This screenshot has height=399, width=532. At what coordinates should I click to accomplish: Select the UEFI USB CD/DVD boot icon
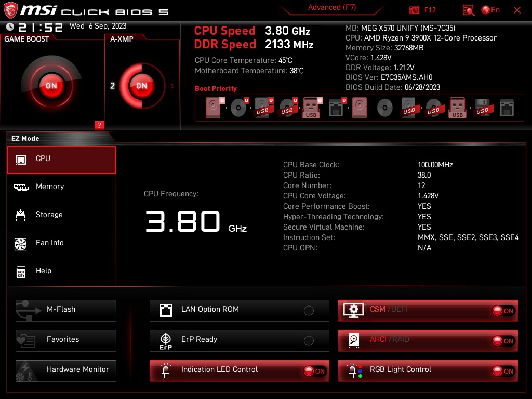pyautogui.click(x=288, y=108)
